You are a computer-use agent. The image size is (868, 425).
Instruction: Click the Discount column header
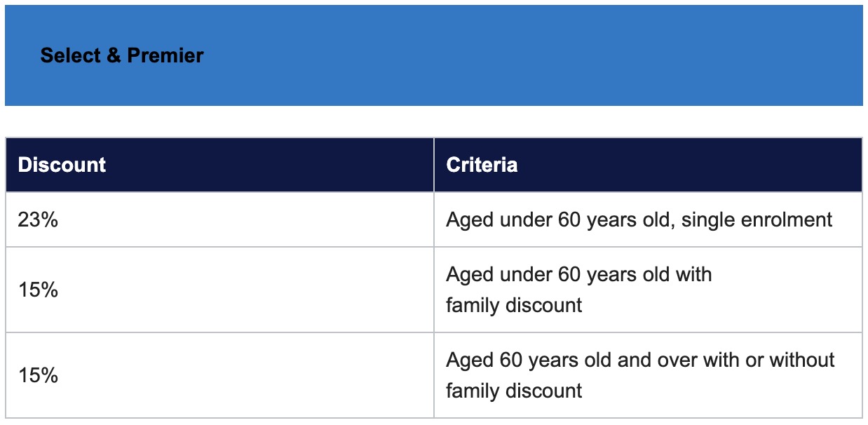tap(62, 165)
